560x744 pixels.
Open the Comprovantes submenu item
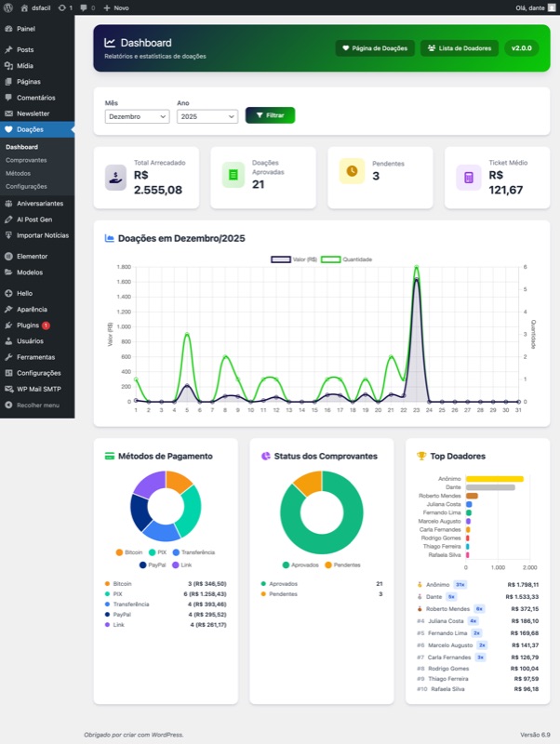pos(26,160)
